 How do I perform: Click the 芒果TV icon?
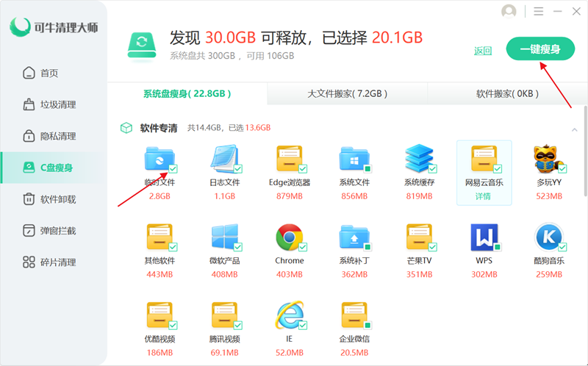click(419, 237)
